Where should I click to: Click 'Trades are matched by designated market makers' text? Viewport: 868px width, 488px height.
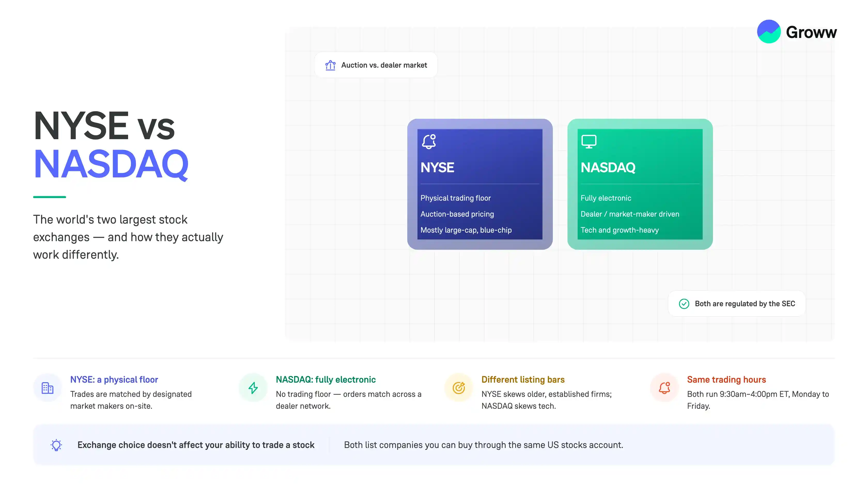131,400
